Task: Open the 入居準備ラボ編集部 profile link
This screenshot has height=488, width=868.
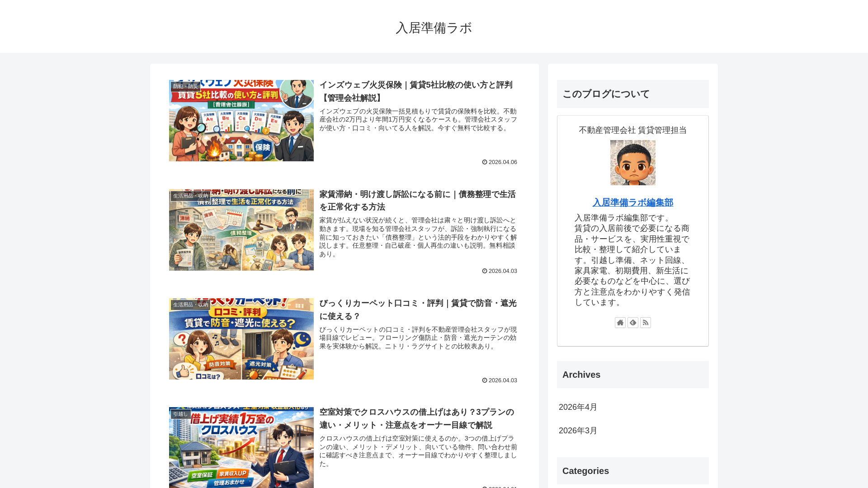Action: coord(633,202)
